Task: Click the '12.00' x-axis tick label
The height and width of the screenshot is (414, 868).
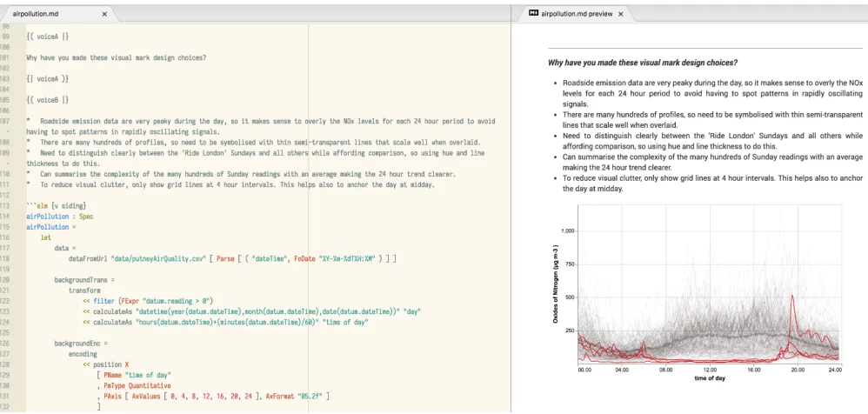Action: tap(709, 370)
